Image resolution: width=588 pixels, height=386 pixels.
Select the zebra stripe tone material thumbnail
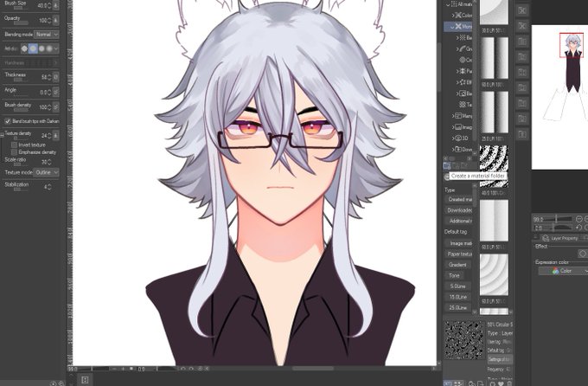[x=495, y=166]
